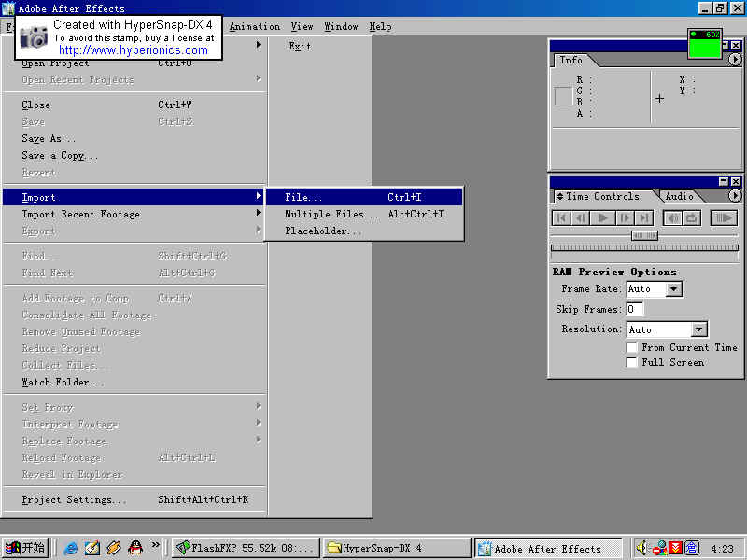Jump to first frame in Time Controls
Screen dimensions: 747x560
point(561,218)
